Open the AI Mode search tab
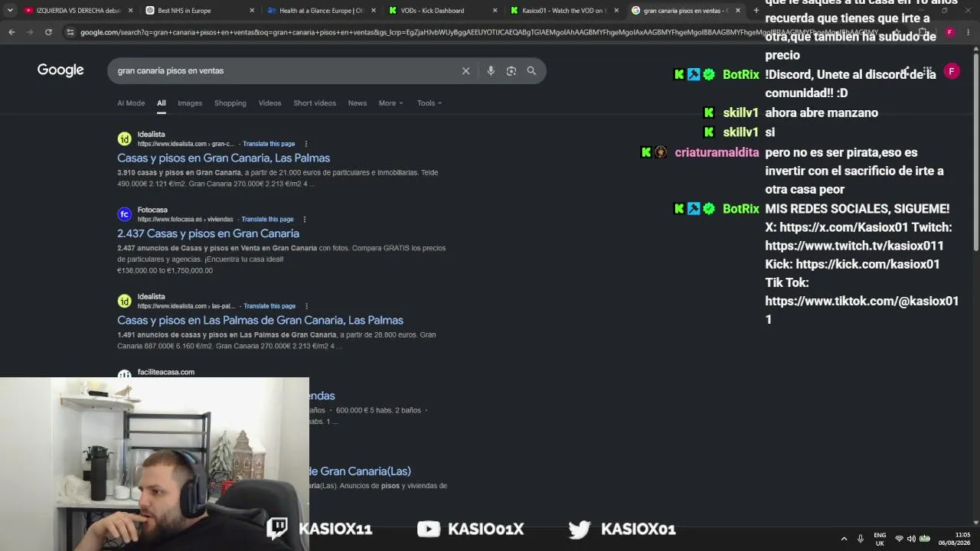Viewport: 980px width, 551px height. (131, 103)
